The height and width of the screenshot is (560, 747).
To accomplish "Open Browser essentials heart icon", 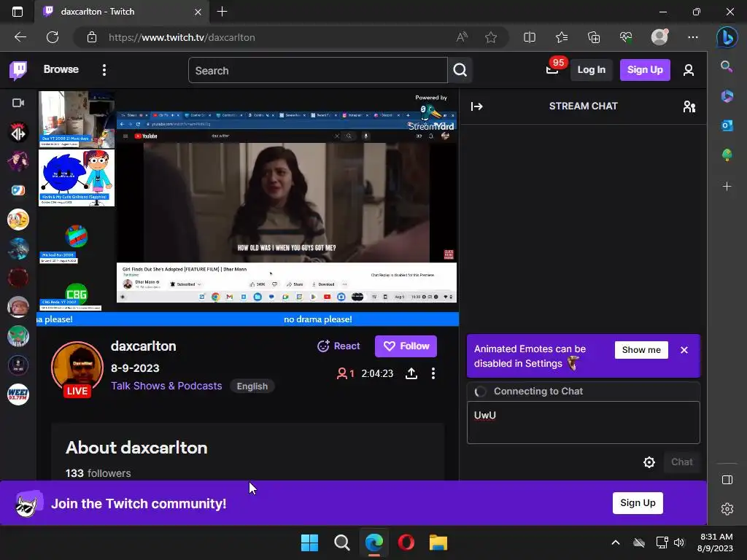I will click(626, 37).
